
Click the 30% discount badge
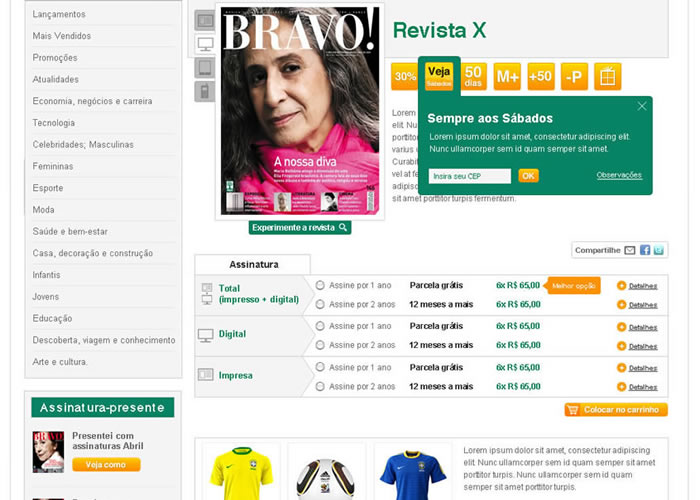(404, 76)
